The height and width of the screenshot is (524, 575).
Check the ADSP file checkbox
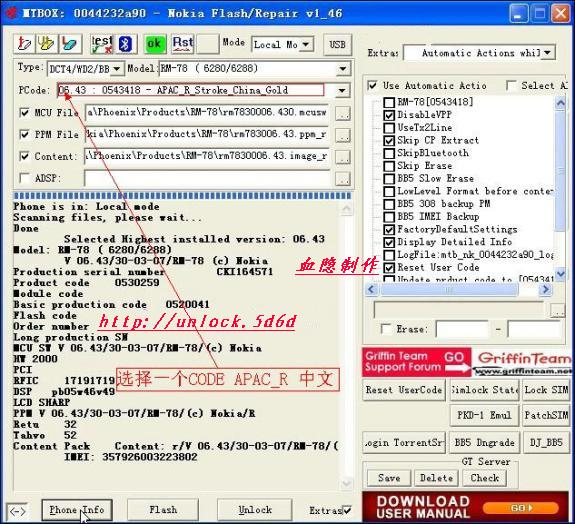tap(25, 178)
